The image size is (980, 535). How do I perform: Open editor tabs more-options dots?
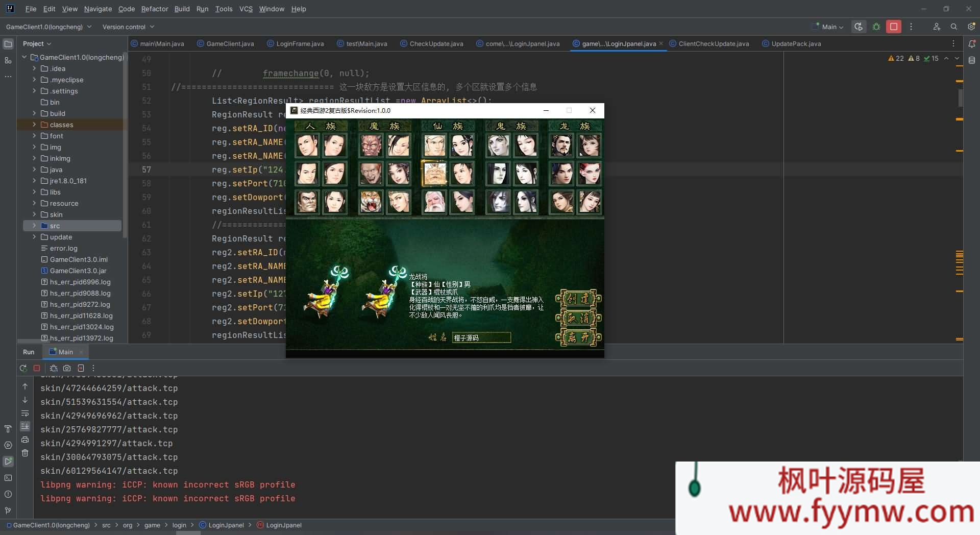point(953,44)
